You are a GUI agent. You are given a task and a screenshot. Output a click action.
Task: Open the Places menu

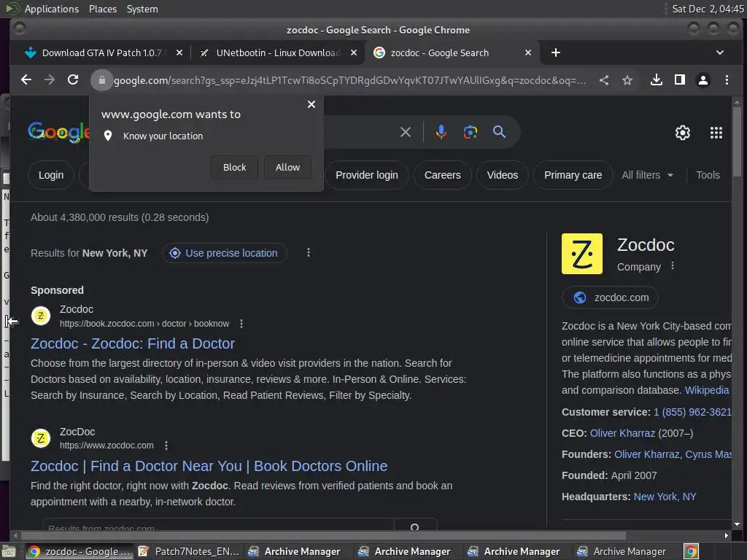[x=102, y=9]
